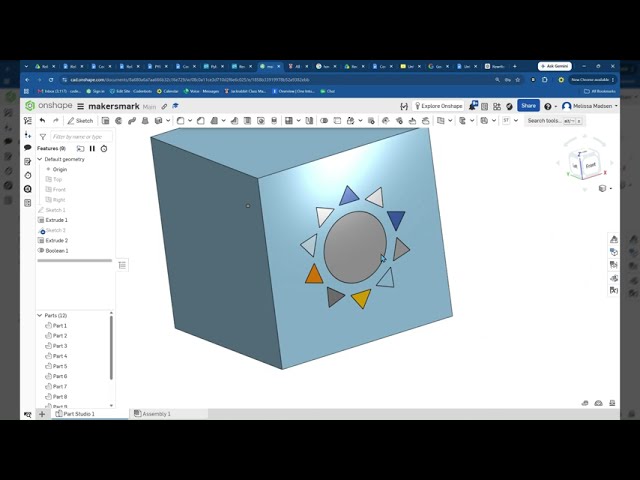Select the Boolean tool in toolbar
Viewport: 640px width, 480px height.
(x=324, y=120)
